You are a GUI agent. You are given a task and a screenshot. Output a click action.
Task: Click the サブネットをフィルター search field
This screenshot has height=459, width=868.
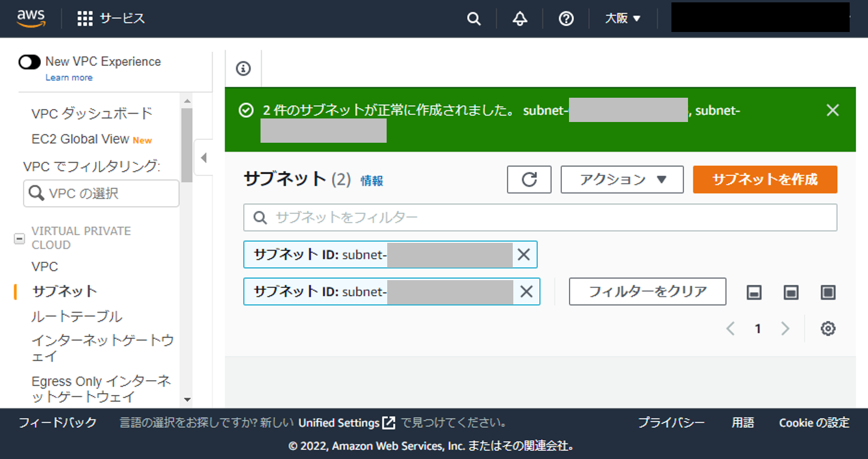tap(540, 217)
